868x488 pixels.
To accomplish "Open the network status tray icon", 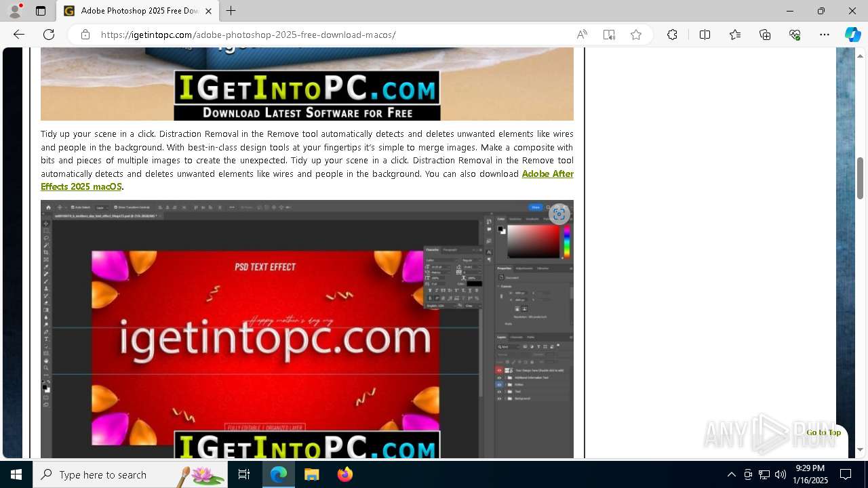I will (x=764, y=474).
